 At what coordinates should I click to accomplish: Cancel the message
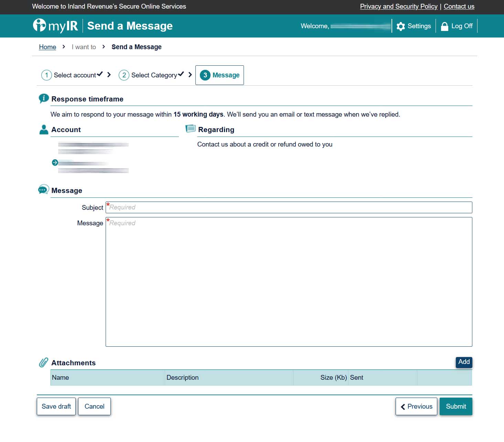94,407
